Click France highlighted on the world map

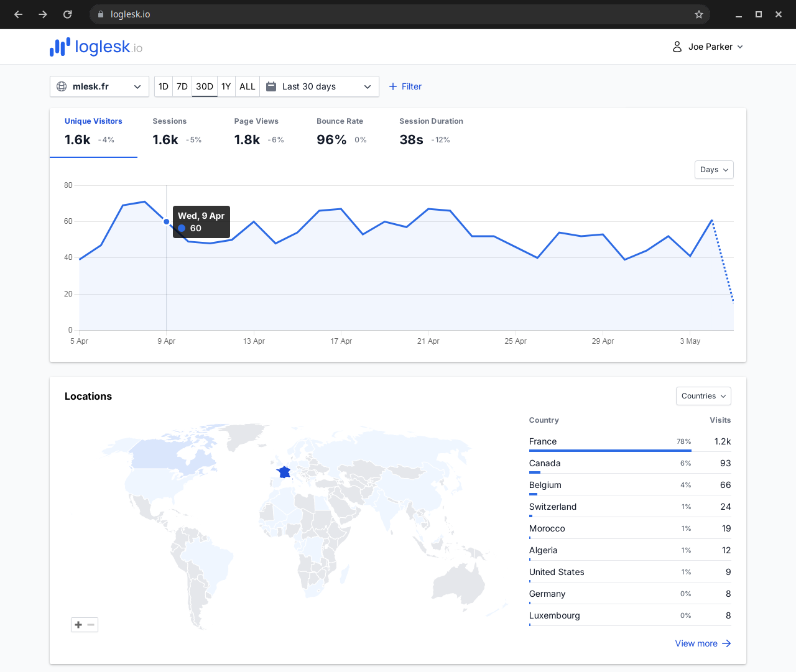(x=284, y=472)
